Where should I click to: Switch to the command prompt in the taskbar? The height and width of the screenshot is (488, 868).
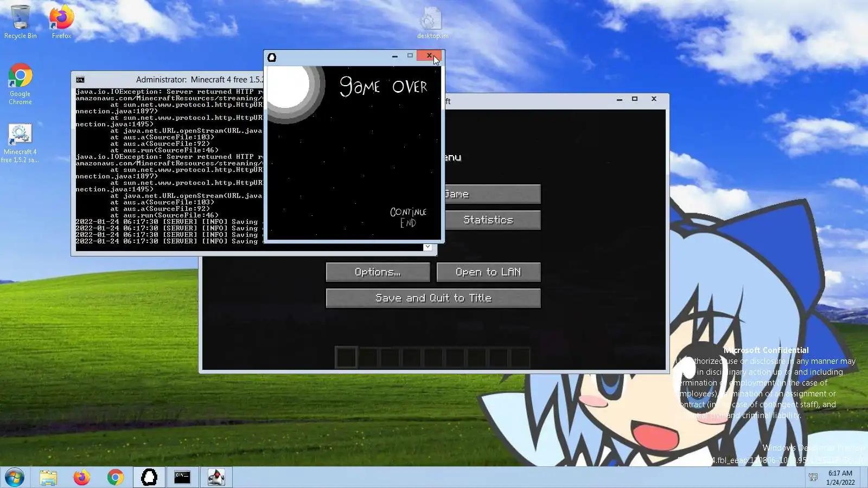[182, 478]
